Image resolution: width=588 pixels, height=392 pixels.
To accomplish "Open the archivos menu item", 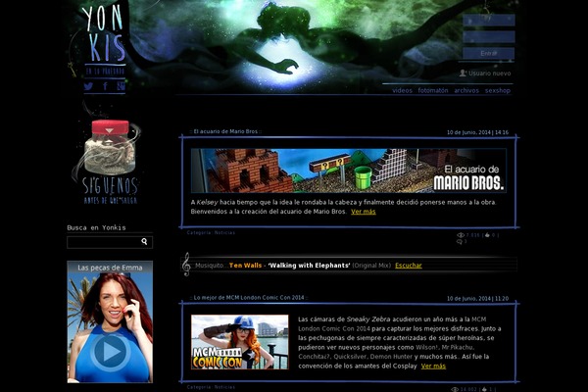I will (x=466, y=90).
